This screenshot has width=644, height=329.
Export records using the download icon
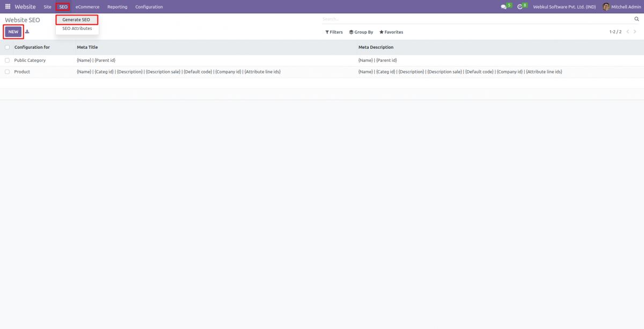(26, 32)
